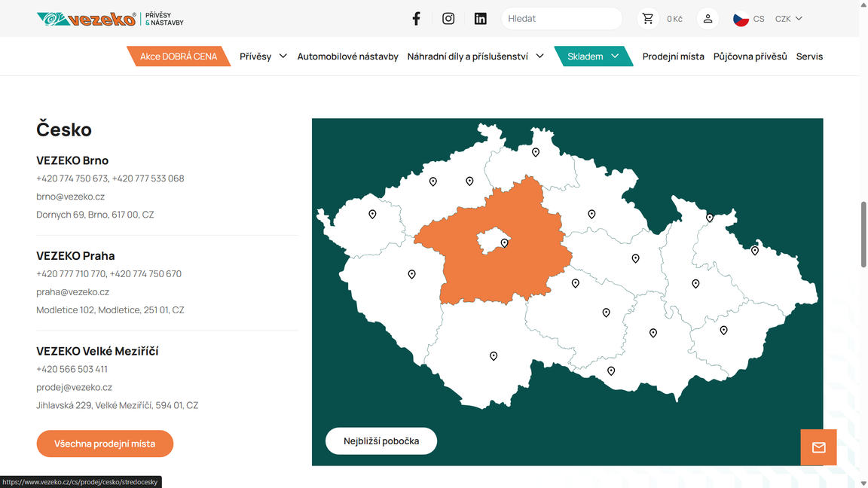Click the 0 Kč cart total
This screenshot has width=868, height=488.
[x=674, y=19]
